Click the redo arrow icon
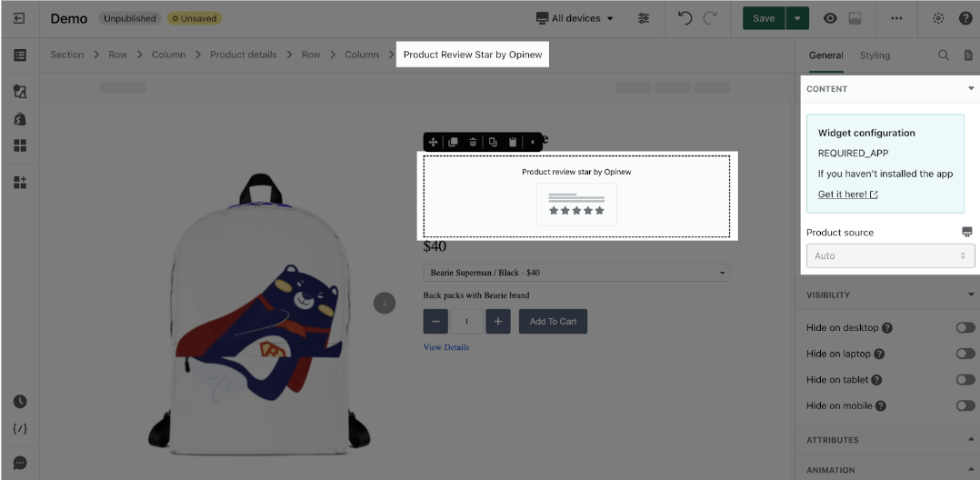Viewport: 980px width, 480px height. [710, 18]
